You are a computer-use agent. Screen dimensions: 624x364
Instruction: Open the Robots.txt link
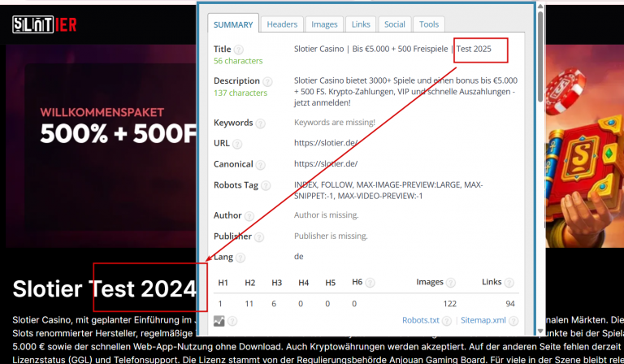(x=421, y=320)
